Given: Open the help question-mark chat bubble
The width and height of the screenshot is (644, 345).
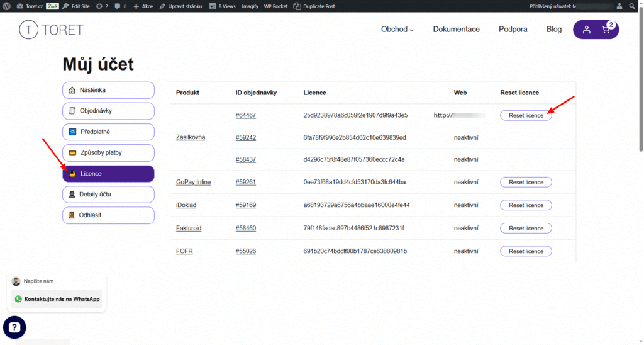Looking at the screenshot, I should (14, 327).
